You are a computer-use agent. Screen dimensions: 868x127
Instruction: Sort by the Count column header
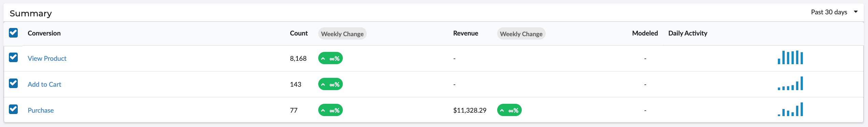[x=299, y=33]
